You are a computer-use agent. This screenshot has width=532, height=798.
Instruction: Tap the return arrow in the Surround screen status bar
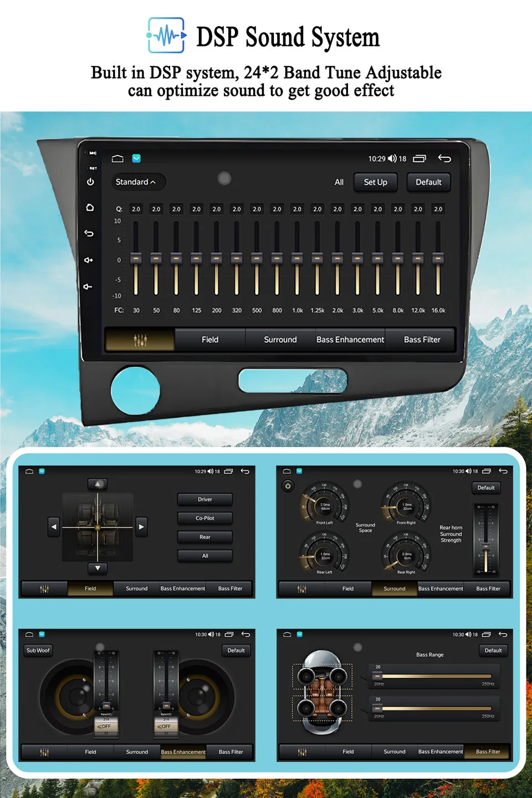[x=503, y=471]
